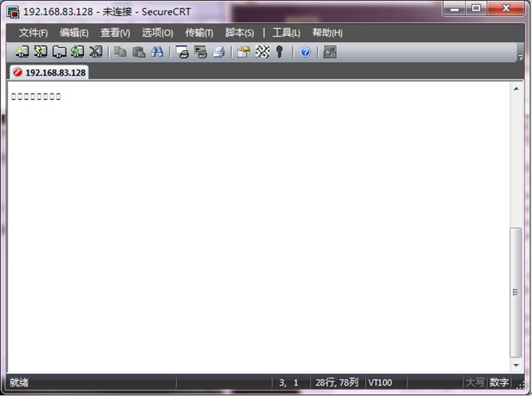Open the 工具(L) menu
The height and width of the screenshot is (396, 532).
click(x=287, y=33)
